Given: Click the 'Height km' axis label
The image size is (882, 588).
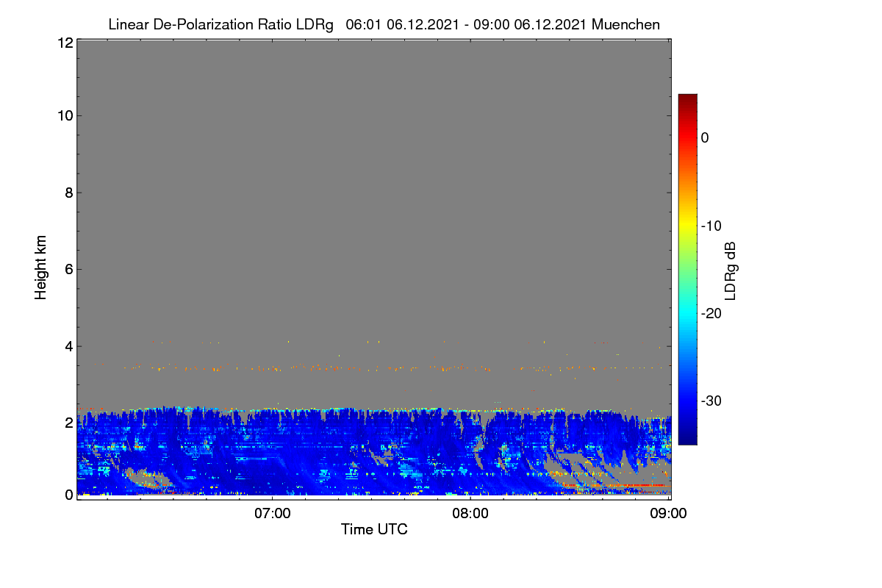Looking at the screenshot, I should click(41, 268).
